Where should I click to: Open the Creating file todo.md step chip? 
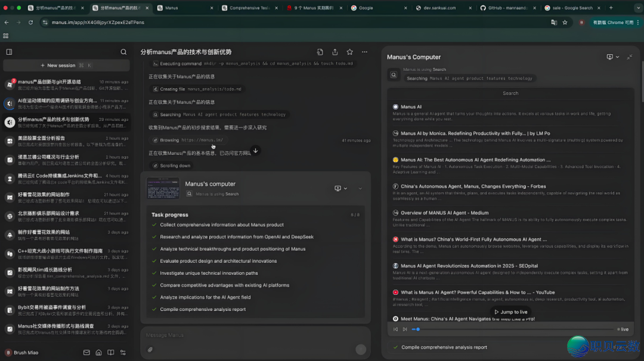pyautogui.click(x=197, y=89)
